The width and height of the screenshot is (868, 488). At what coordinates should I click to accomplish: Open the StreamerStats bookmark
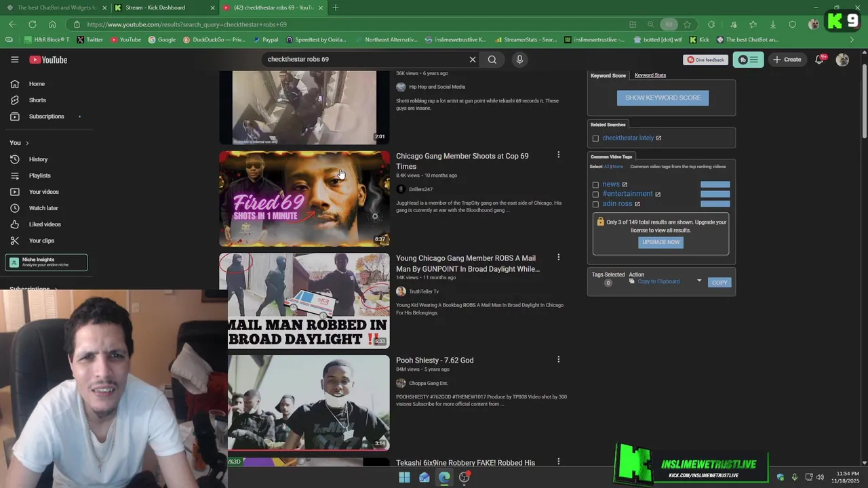526,40
